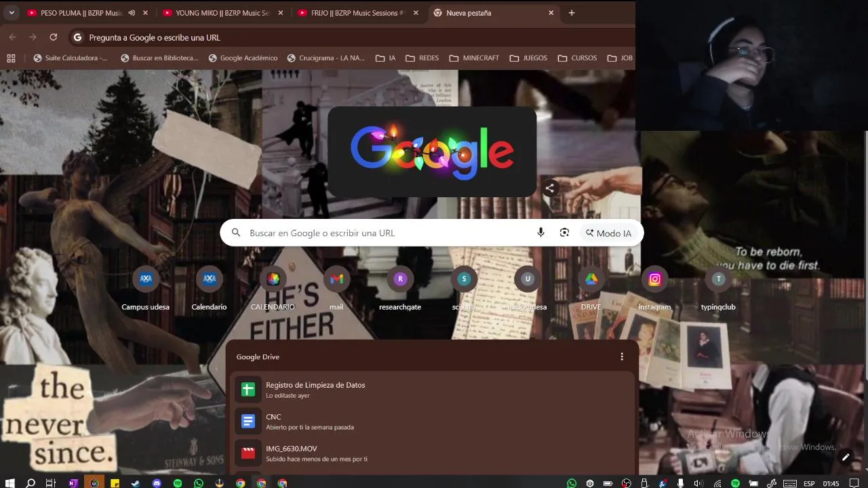
Task: Open the microphone tray icon
Action: 681,483
